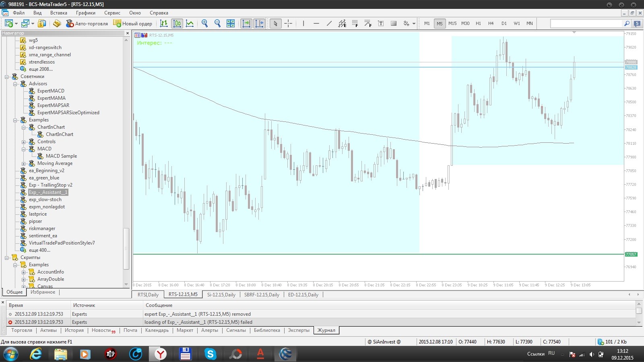
Task: Open the Сервис menu
Action: click(112, 13)
